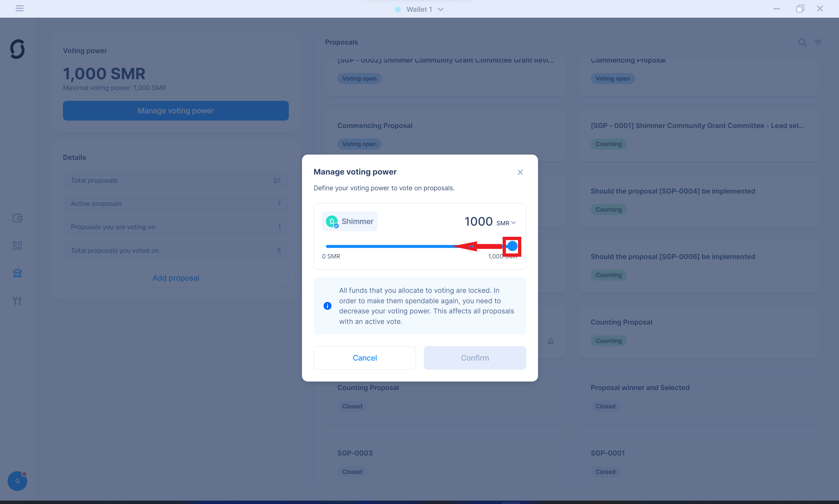Open the governance building sidebar icon
The height and width of the screenshot is (504, 839).
[17, 273]
